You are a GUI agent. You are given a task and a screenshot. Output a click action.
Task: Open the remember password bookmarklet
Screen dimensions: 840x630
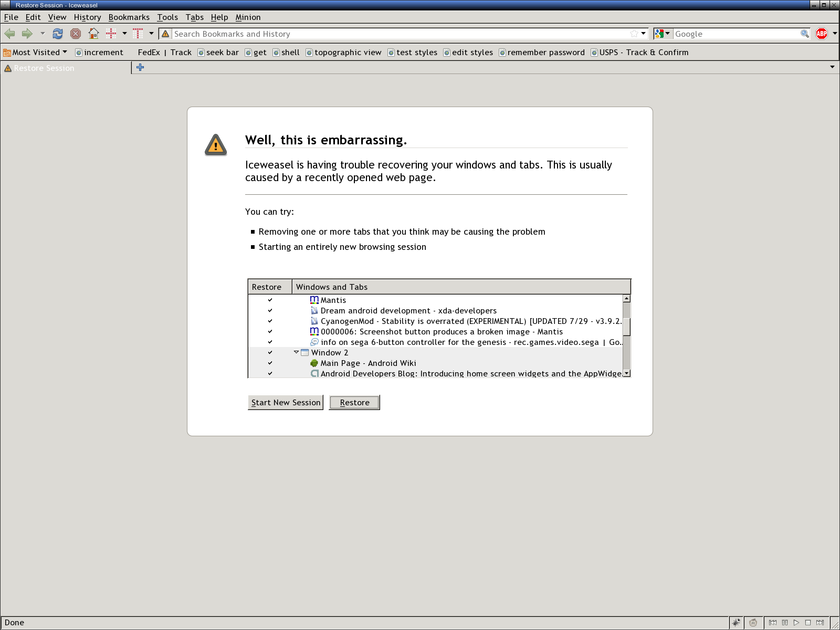(x=542, y=52)
